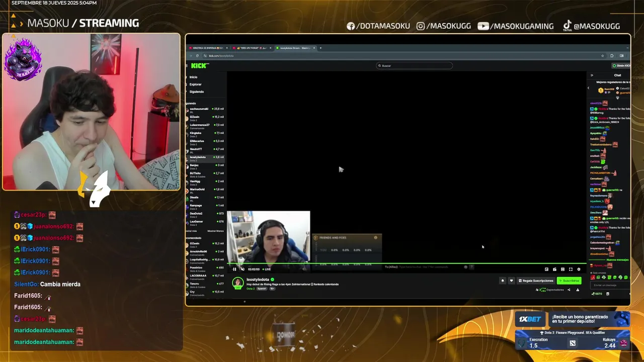Bookmark this page star icon
644x362 pixels.
[602, 56]
